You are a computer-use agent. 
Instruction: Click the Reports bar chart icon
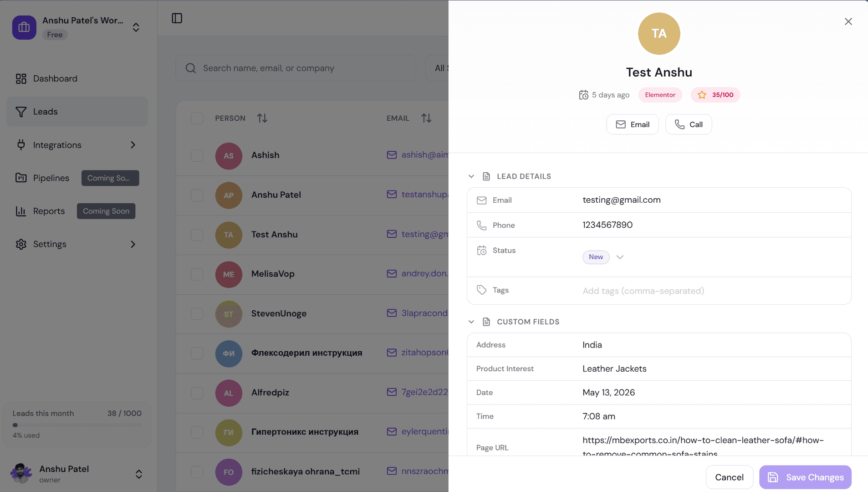[x=21, y=211]
